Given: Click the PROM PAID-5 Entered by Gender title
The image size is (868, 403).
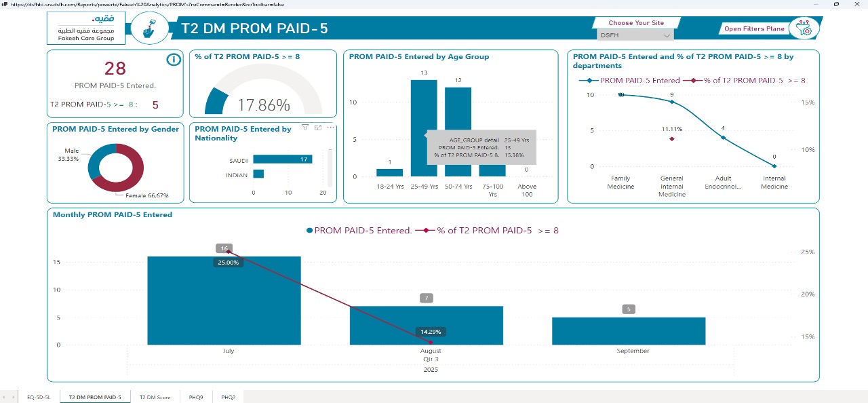Looking at the screenshot, I should [x=115, y=129].
